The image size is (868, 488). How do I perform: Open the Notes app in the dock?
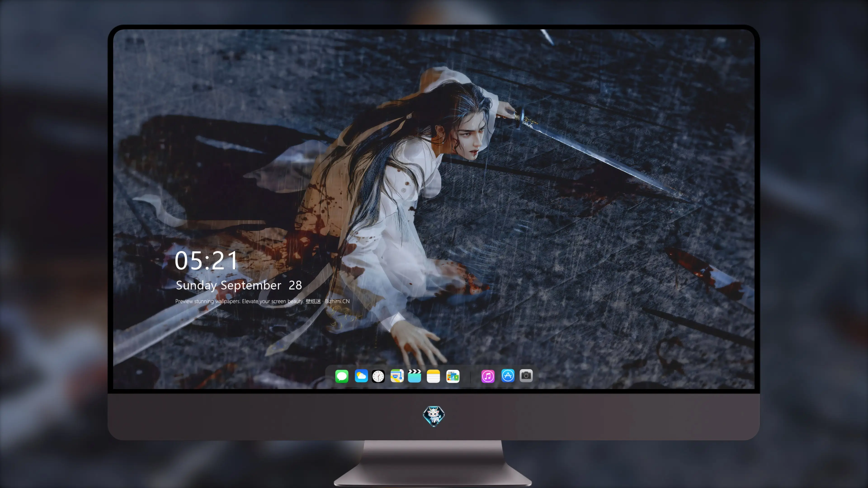pos(433,376)
